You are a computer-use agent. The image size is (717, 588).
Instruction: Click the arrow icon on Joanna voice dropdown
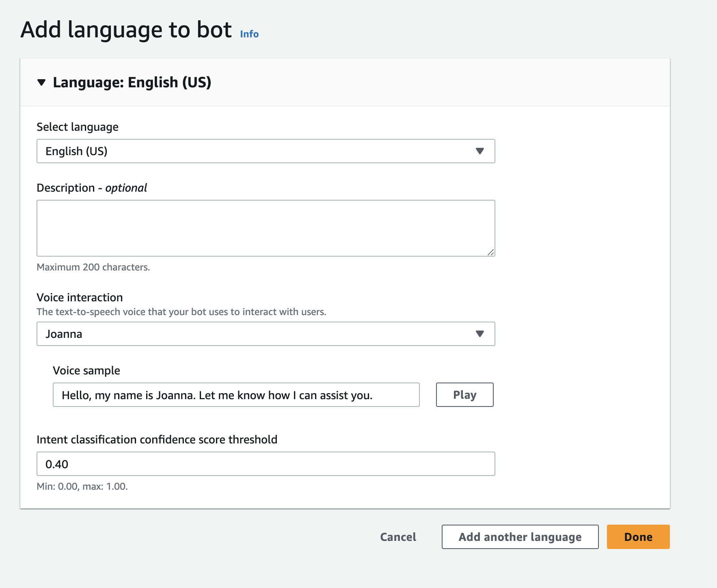(479, 334)
